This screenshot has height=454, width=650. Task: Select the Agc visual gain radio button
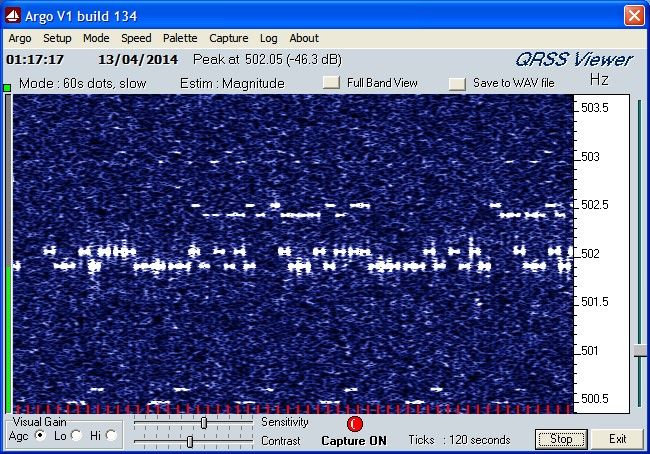(x=41, y=435)
